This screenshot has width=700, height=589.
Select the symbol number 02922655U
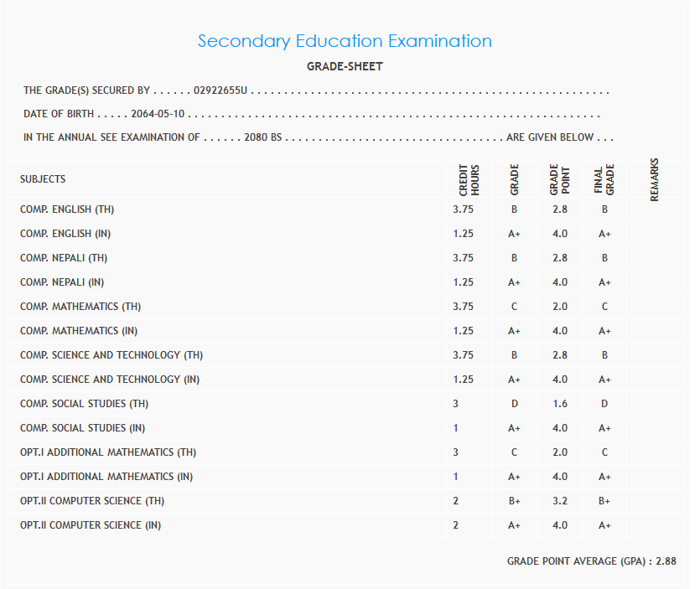(220, 90)
